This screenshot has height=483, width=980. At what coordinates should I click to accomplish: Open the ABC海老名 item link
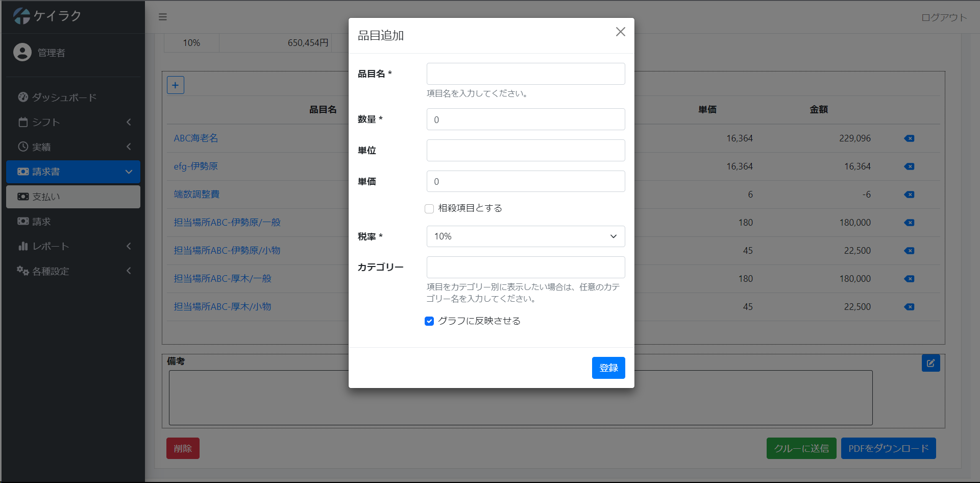click(196, 138)
